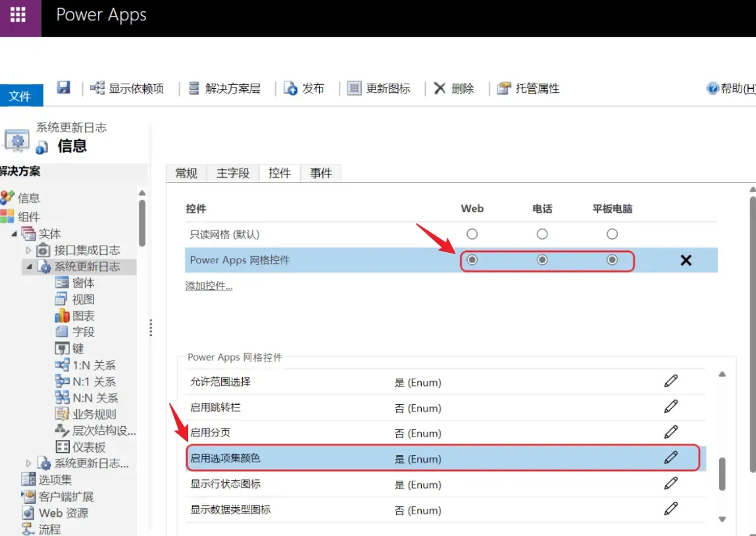The width and height of the screenshot is (756, 536).
Task: Edit 允许范围选择 with the pencil icon
Action: click(x=670, y=381)
